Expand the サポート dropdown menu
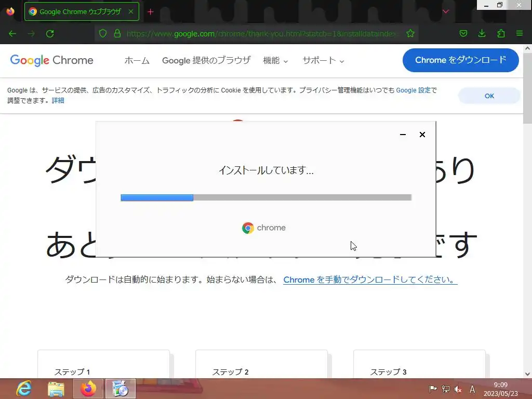Screen dimensions: 532x399 tap(323, 61)
